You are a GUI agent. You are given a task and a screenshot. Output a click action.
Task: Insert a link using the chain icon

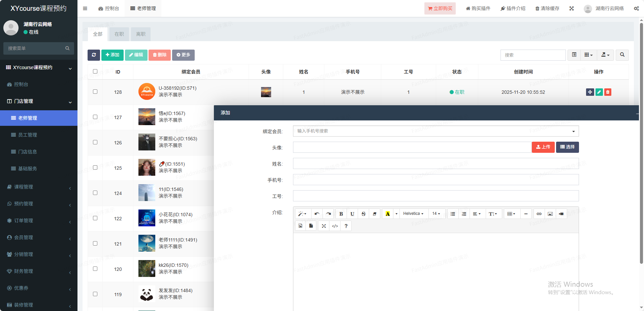(539, 214)
